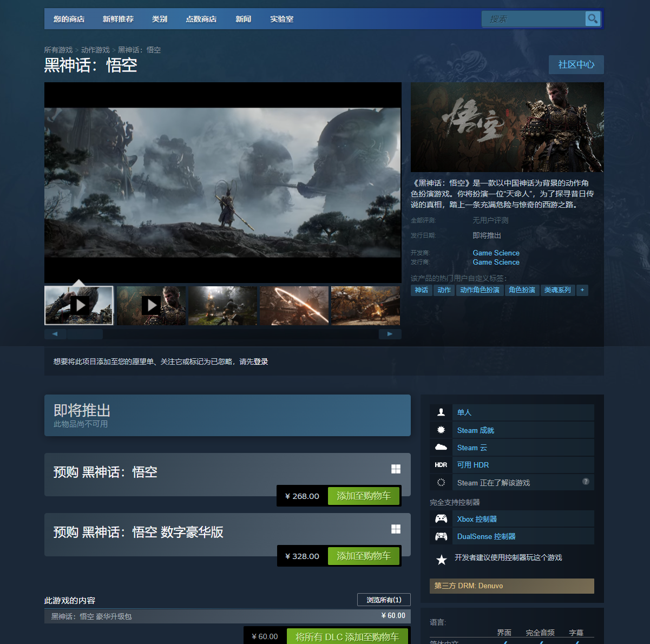This screenshot has height=644, width=650.
Task: Play the second trailer video thumbnail
Action: [151, 305]
